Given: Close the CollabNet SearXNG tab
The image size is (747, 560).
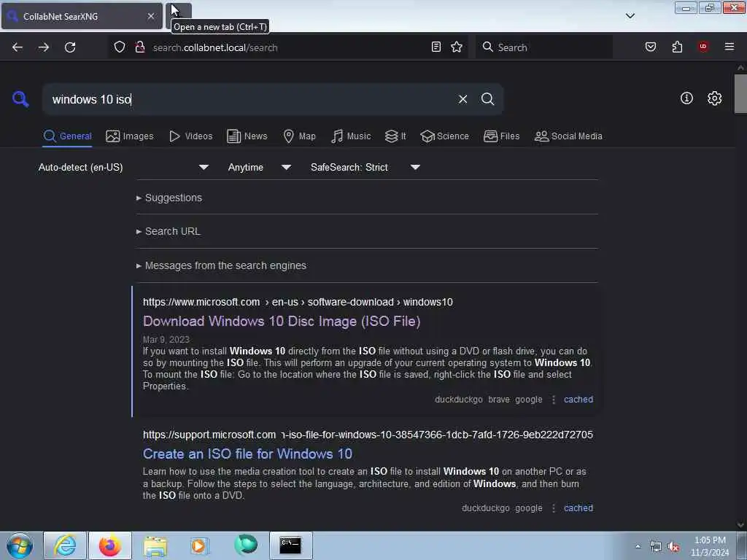Looking at the screenshot, I should pyautogui.click(x=150, y=16).
